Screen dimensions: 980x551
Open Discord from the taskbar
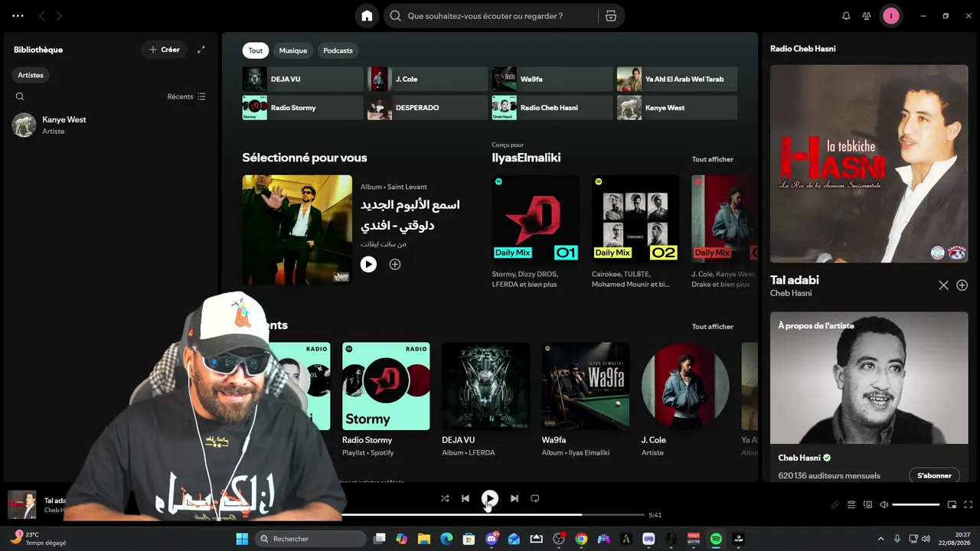pos(492,539)
